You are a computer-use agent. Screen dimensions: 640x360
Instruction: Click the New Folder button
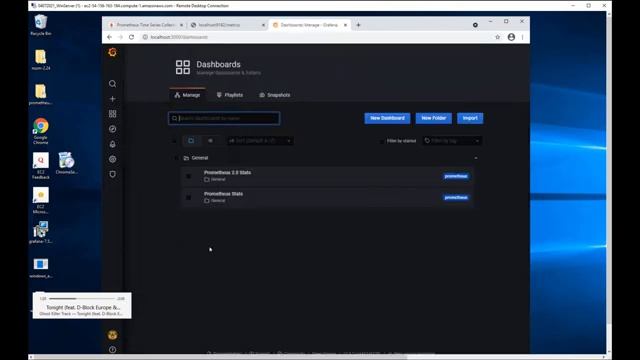point(433,118)
